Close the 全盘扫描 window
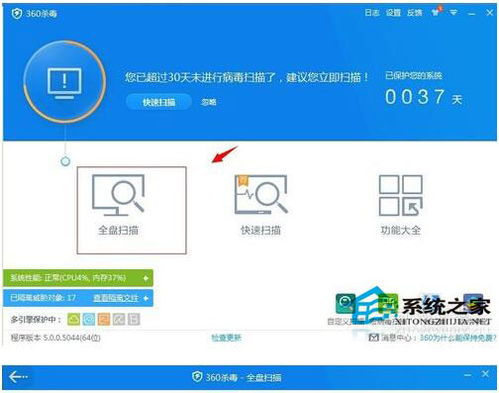The image size is (499, 393). (485, 374)
